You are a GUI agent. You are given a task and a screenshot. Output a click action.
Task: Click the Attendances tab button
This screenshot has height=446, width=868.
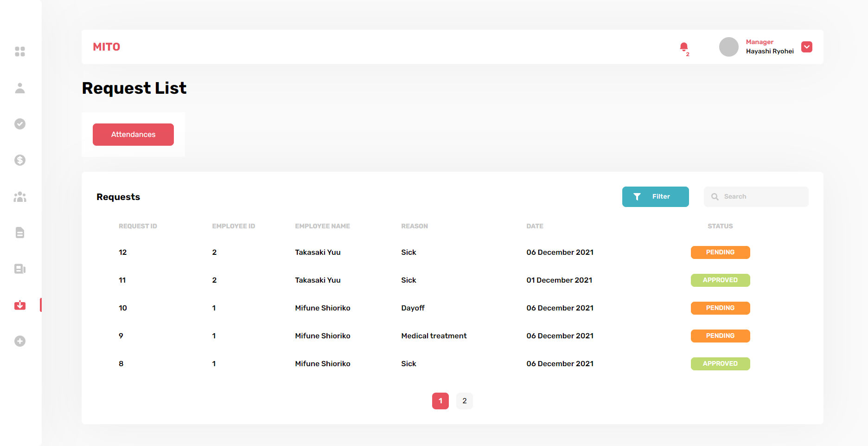133,135
